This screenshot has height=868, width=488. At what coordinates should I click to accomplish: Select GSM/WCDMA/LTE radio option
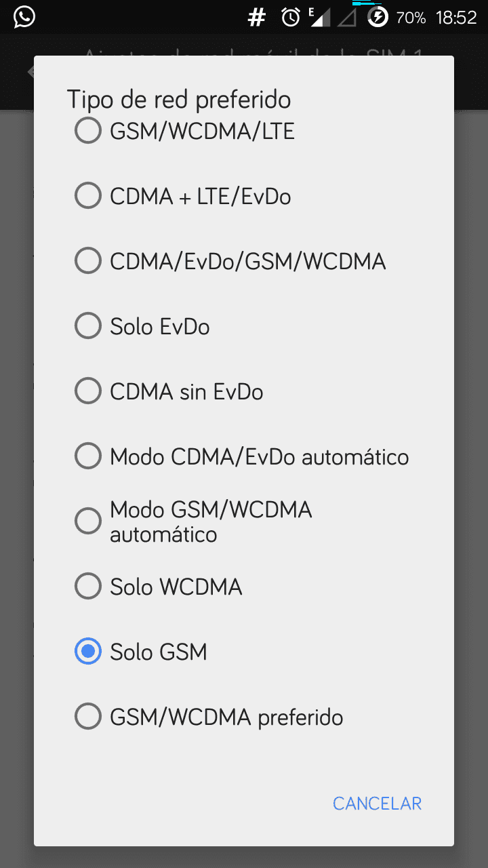click(244, 131)
